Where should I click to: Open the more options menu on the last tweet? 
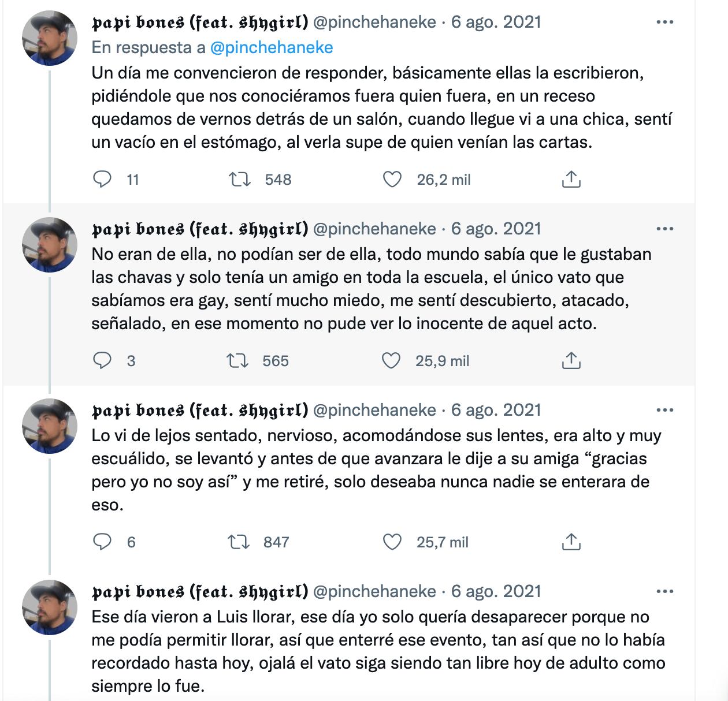click(663, 591)
